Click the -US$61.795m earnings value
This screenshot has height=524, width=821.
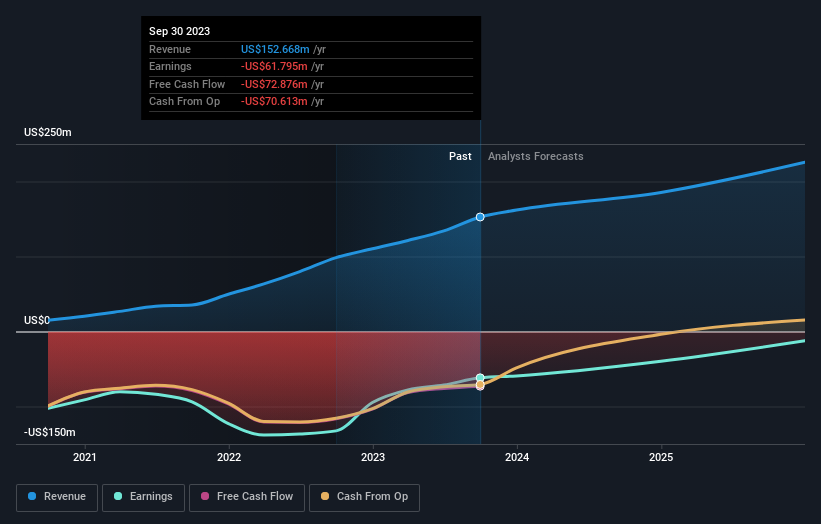coord(274,66)
